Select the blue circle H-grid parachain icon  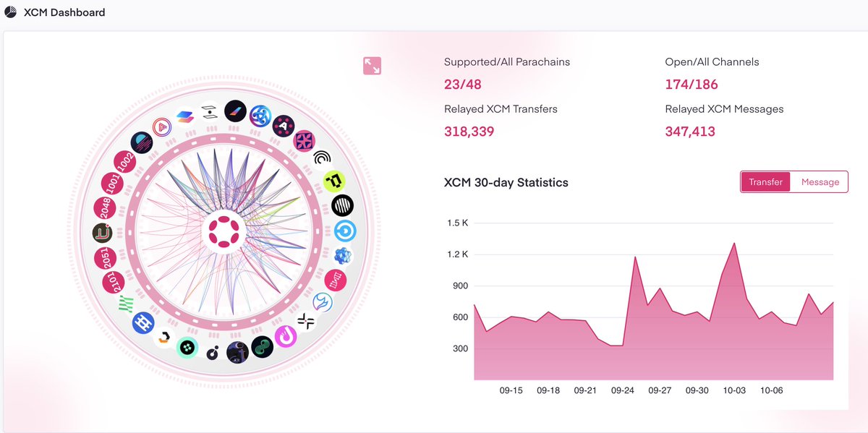click(143, 322)
